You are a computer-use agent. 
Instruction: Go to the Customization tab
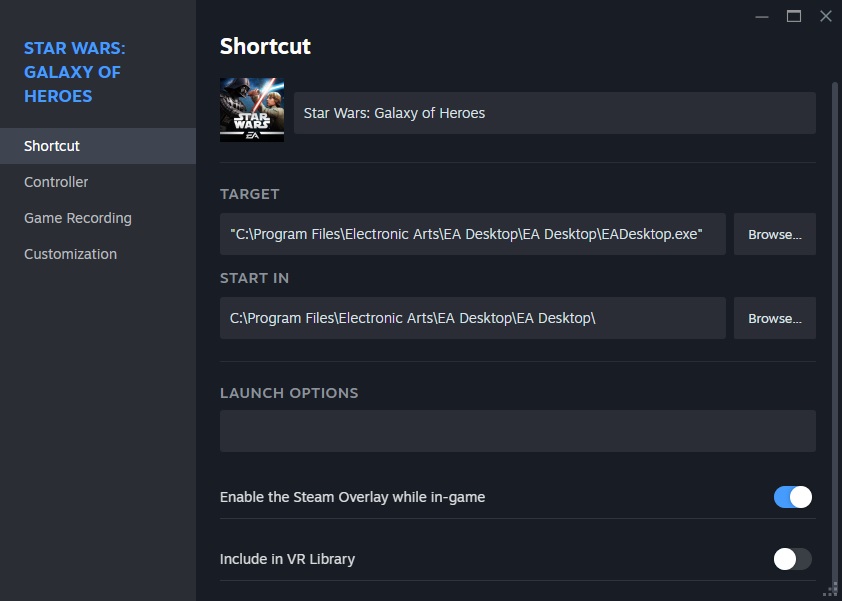[70, 254]
